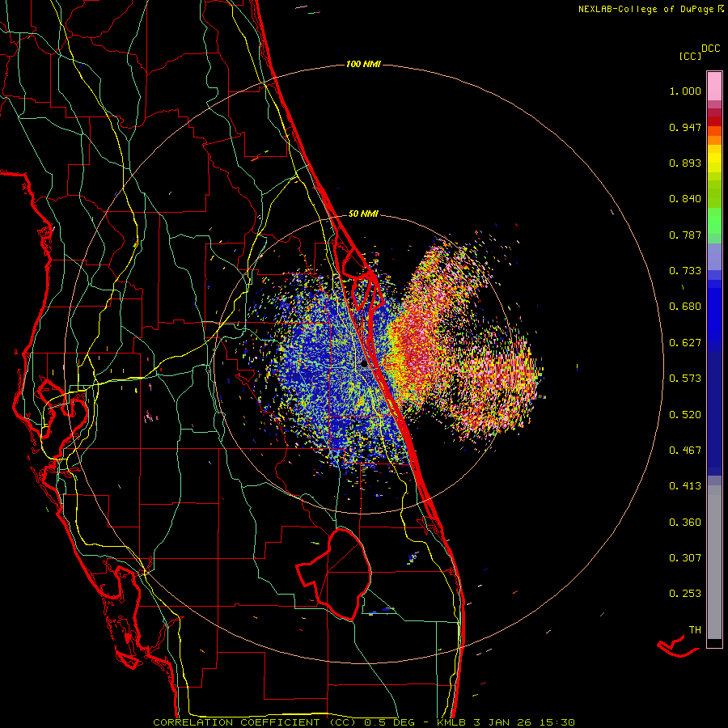Click the CORRELATION COEFFICIENT caption at bottom
The width and height of the screenshot is (728, 728).
pyautogui.click(x=365, y=722)
